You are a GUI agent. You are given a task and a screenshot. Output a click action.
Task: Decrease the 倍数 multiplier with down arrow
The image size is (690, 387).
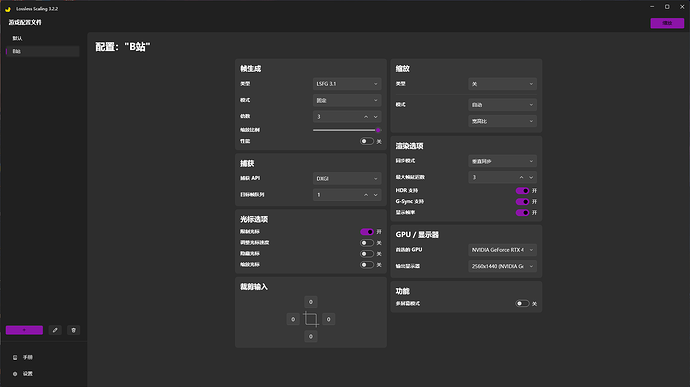376,117
